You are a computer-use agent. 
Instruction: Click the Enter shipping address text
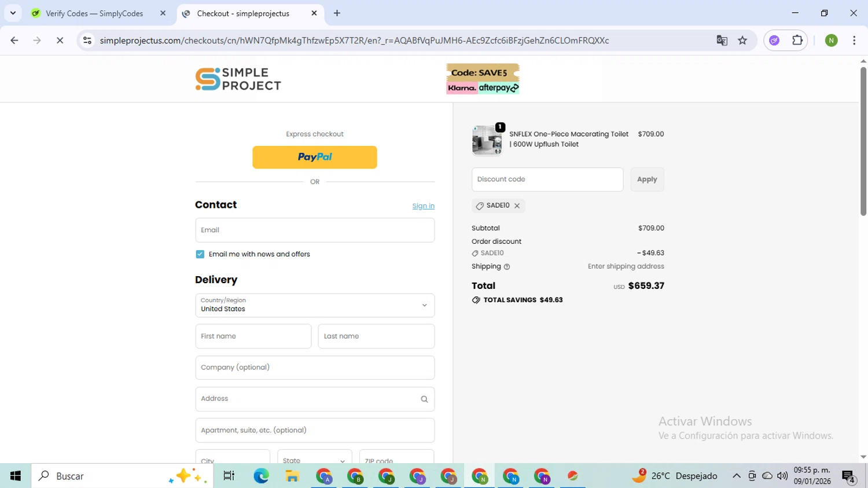[x=626, y=266]
